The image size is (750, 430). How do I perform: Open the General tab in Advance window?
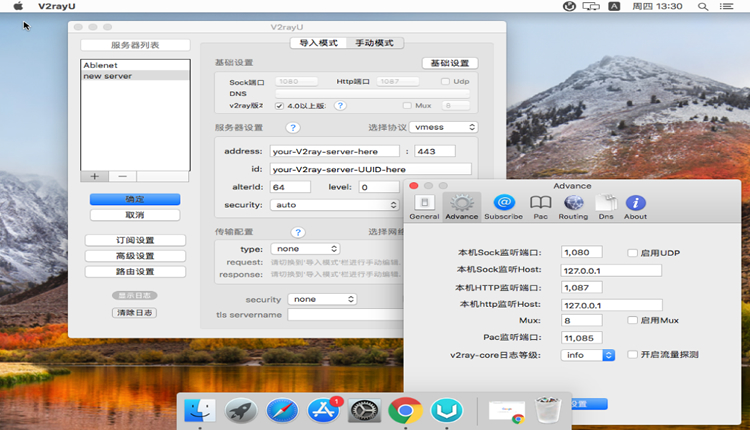tap(424, 207)
